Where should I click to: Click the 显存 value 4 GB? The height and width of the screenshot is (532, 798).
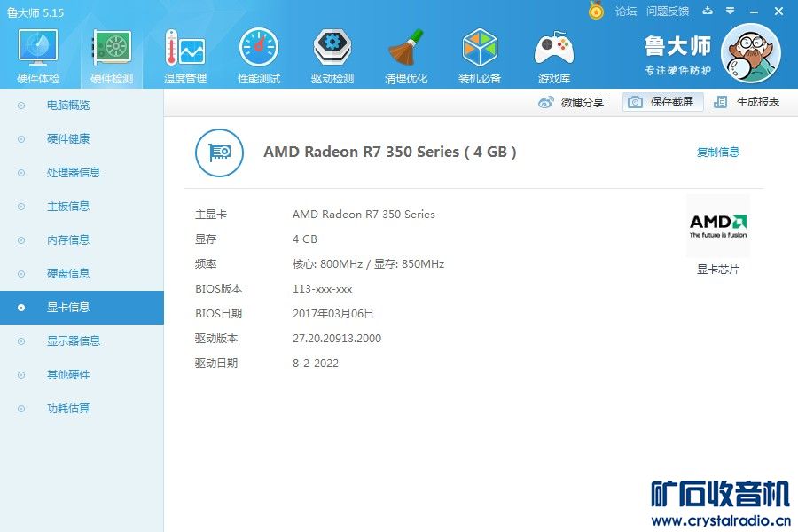click(305, 239)
